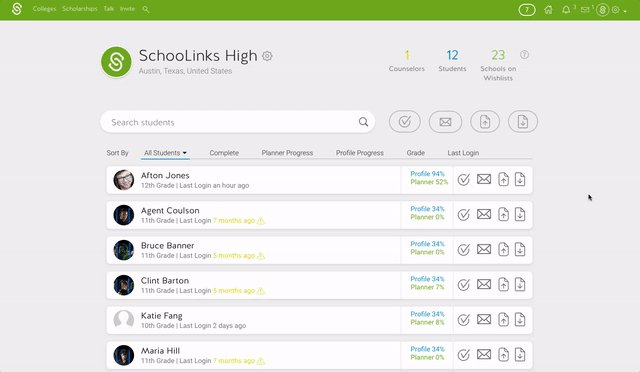
Task: Download document for Bruce Banner
Action: tap(520, 249)
